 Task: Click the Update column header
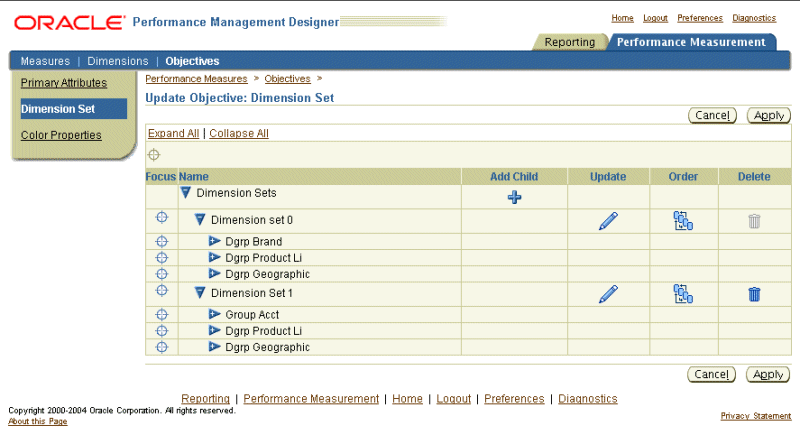(608, 176)
